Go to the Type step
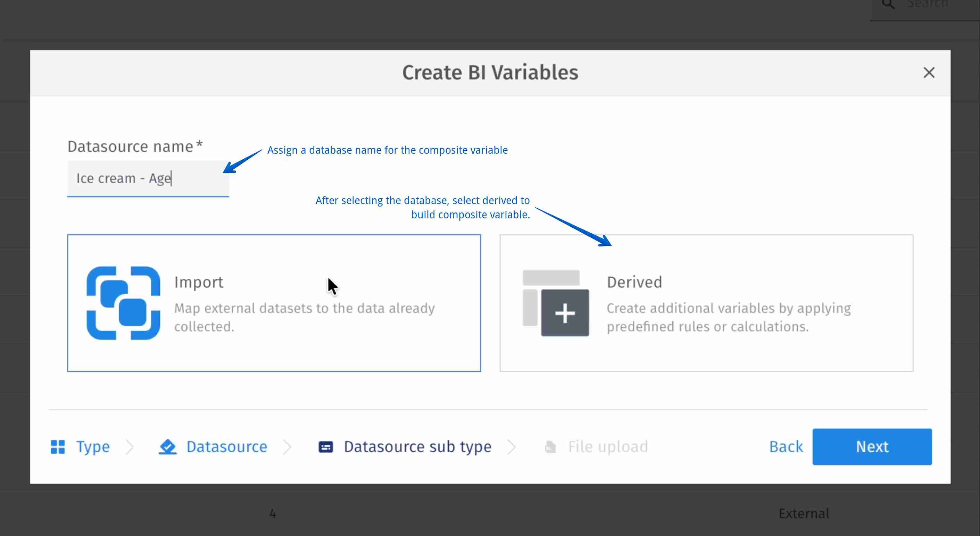980x536 pixels. 93,446
